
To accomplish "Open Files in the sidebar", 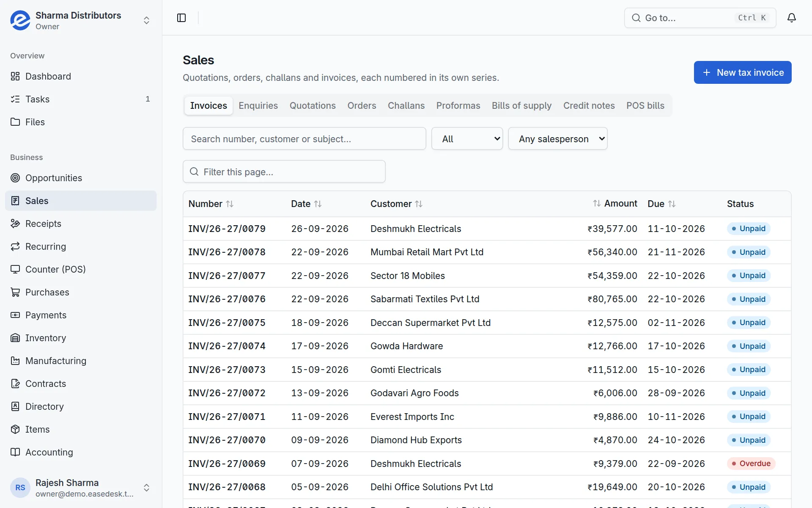I will 81,122.
